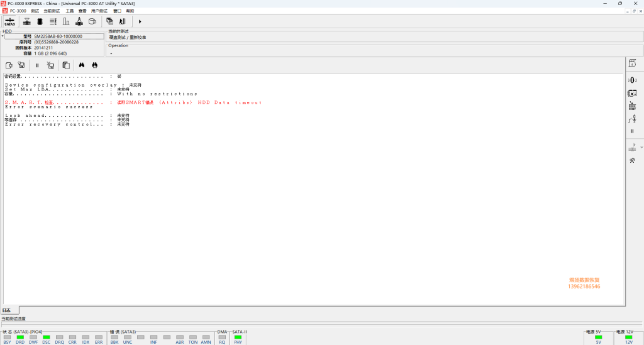Click the 'Device configuration overlay' log line
644x345 pixels.
point(73,85)
